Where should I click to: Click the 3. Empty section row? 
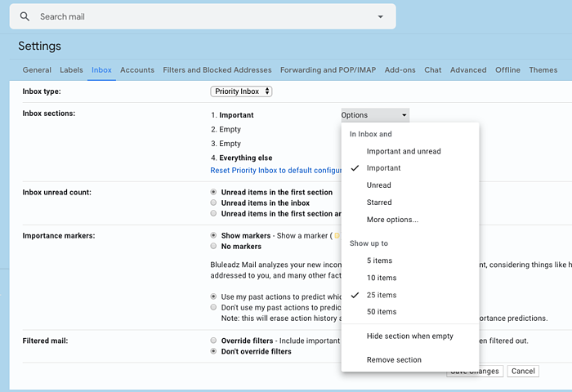pos(226,144)
